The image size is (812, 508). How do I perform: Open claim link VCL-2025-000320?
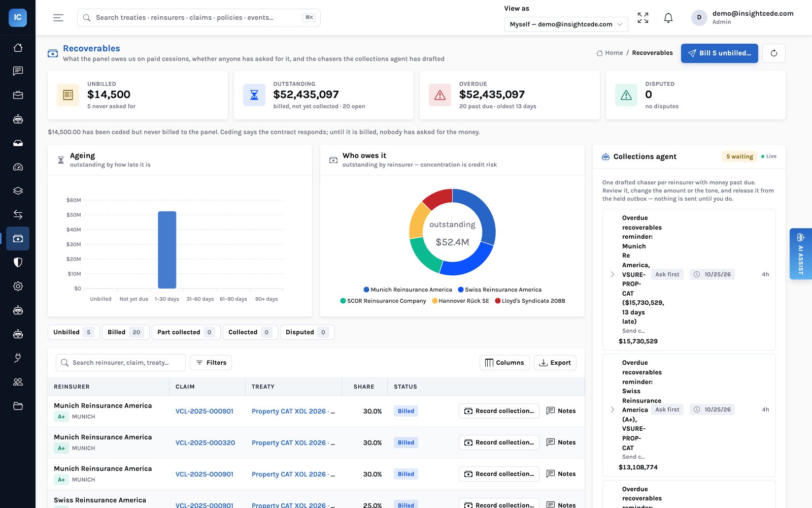click(x=205, y=442)
